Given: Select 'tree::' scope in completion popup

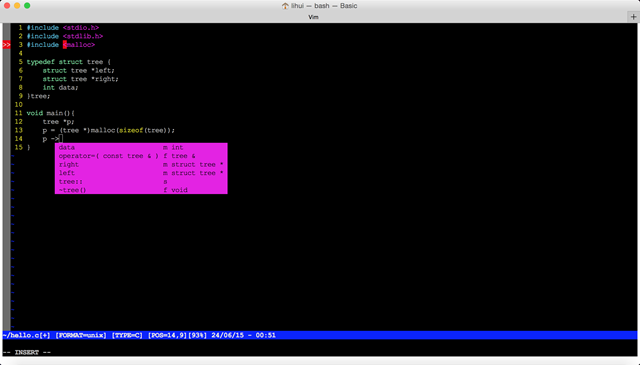Looking at the screenshot, I should click(141, 182).
